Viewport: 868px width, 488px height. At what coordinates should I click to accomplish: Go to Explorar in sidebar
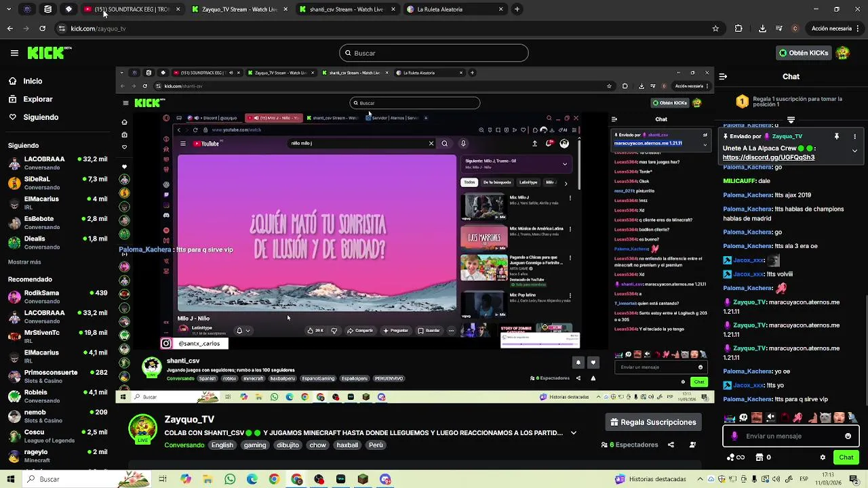click(x=38, y=99)
